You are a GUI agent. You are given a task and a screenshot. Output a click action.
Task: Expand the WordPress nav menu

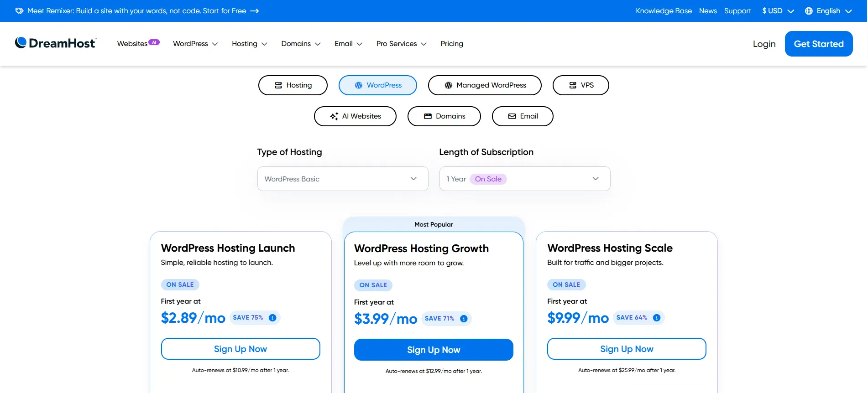coord(195,44)
